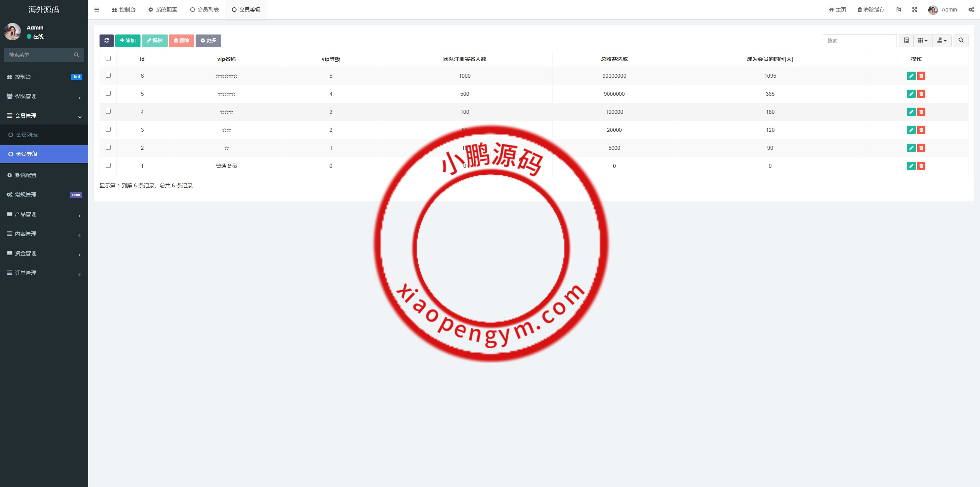
Task: Delete the row with Id 5
Action: pos(921,94)
